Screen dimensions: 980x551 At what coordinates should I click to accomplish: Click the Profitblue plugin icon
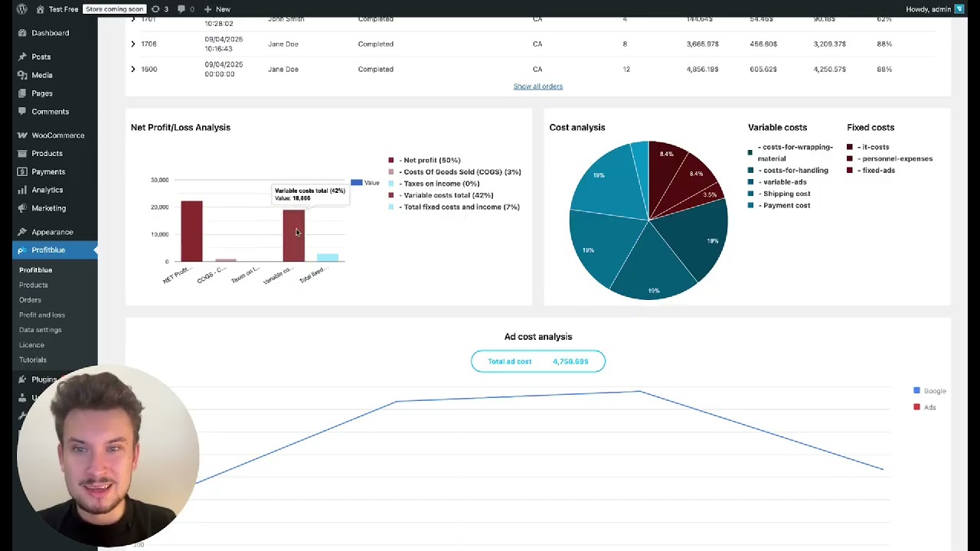(24, 249)
